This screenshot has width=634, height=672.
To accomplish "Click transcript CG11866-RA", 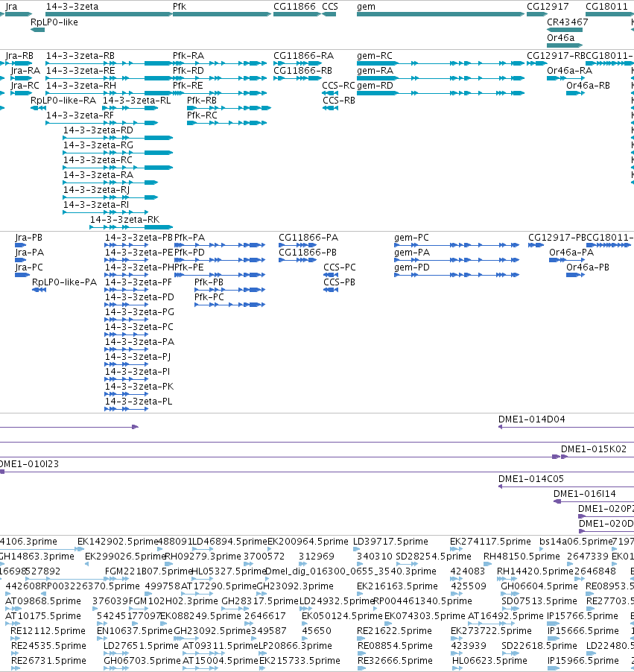I will click(303, 56).
